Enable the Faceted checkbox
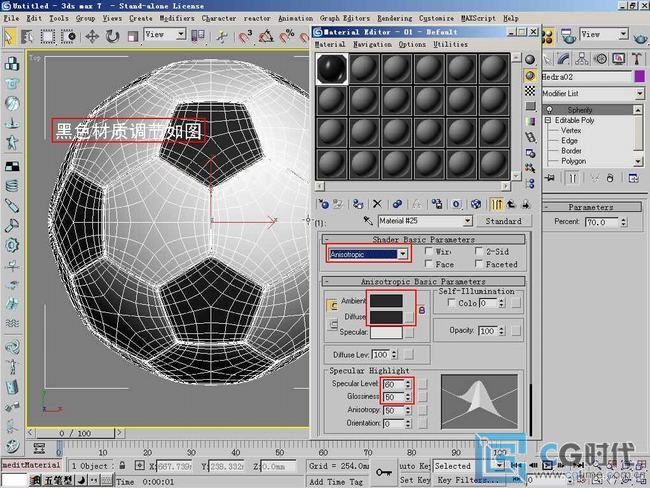Screen dimensions: 650x488 (479, 264)
